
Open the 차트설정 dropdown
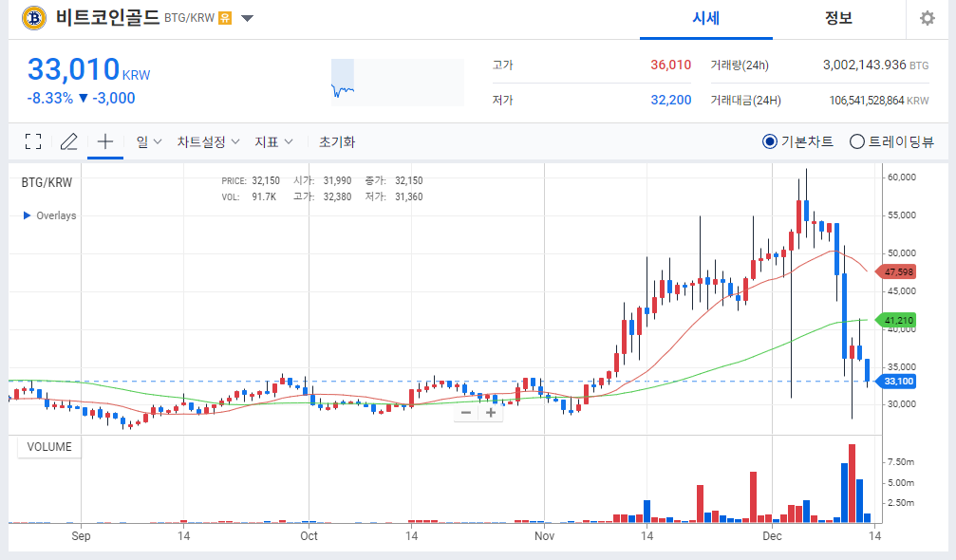click(x=208, y=141)
